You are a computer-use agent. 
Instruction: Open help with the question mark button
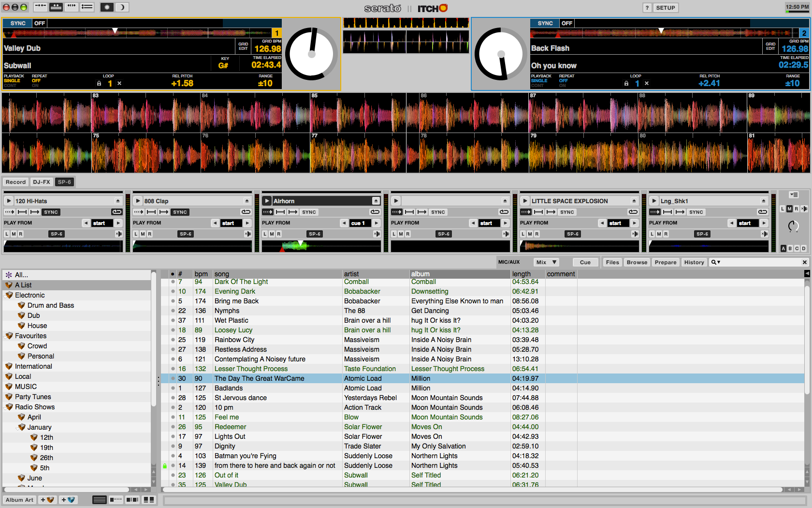tap(647, 8)
